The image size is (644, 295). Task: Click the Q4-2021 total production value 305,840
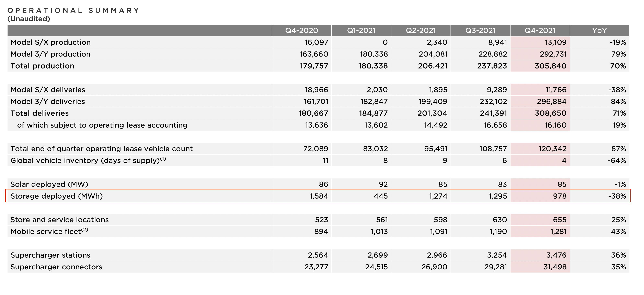tap(551, 66)
